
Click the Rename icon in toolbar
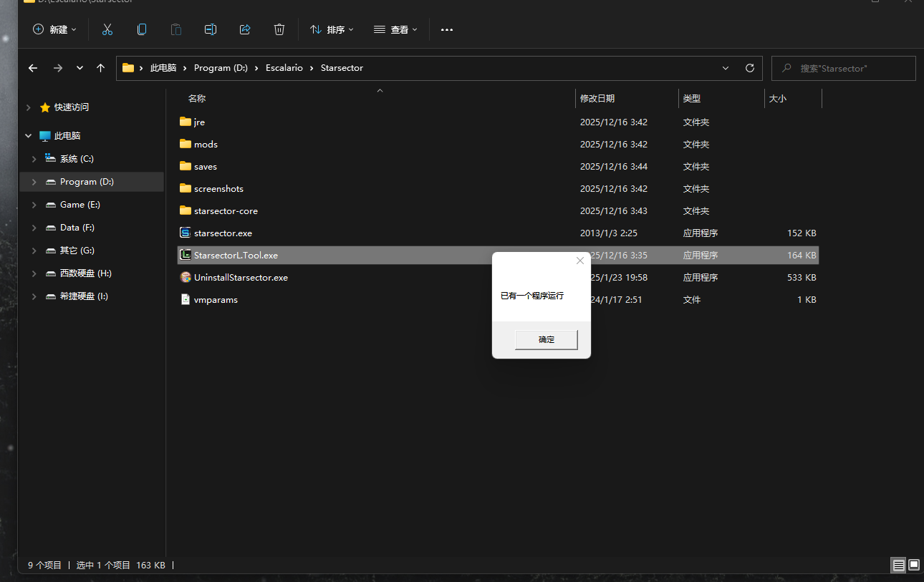coord(211,29)
